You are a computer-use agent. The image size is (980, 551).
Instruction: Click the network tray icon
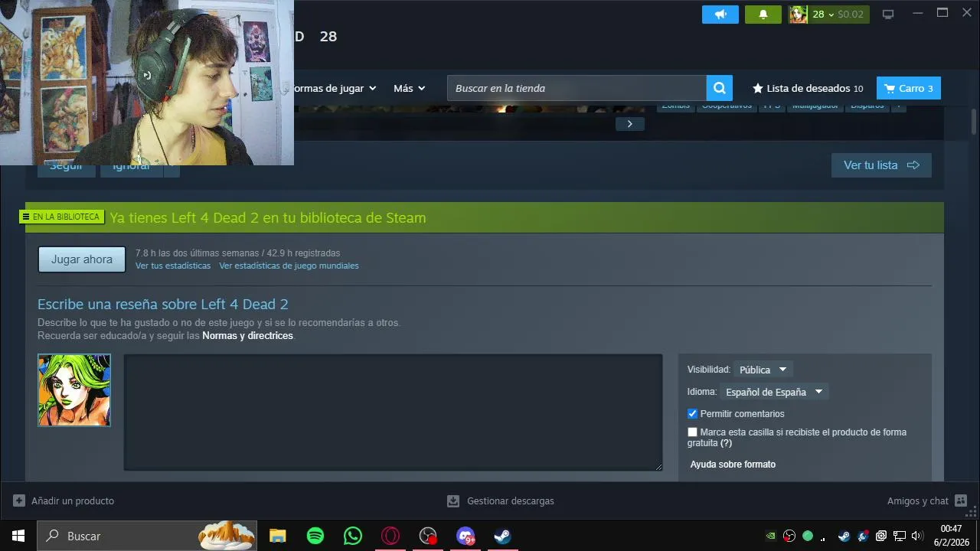coord(900,536)
